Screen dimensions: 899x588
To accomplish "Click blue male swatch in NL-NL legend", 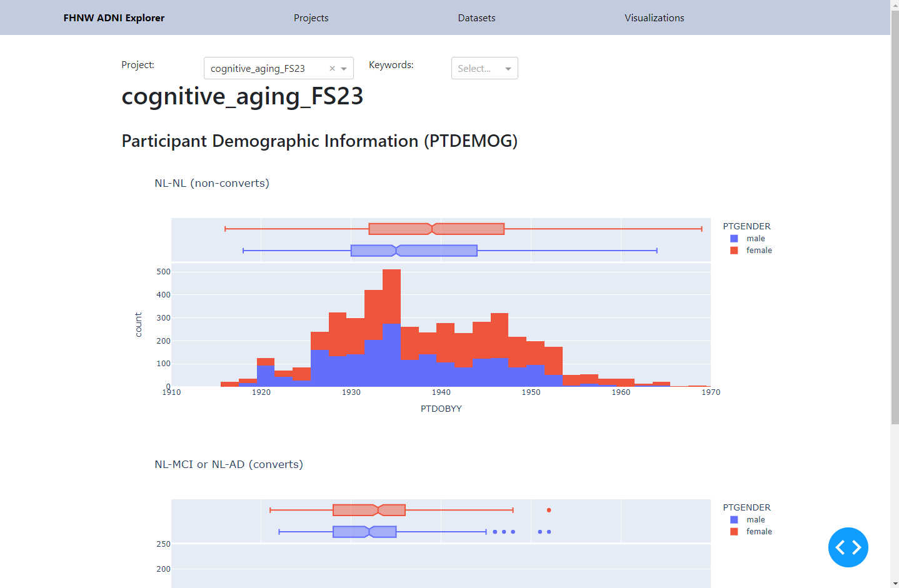I will pos(734,238).
